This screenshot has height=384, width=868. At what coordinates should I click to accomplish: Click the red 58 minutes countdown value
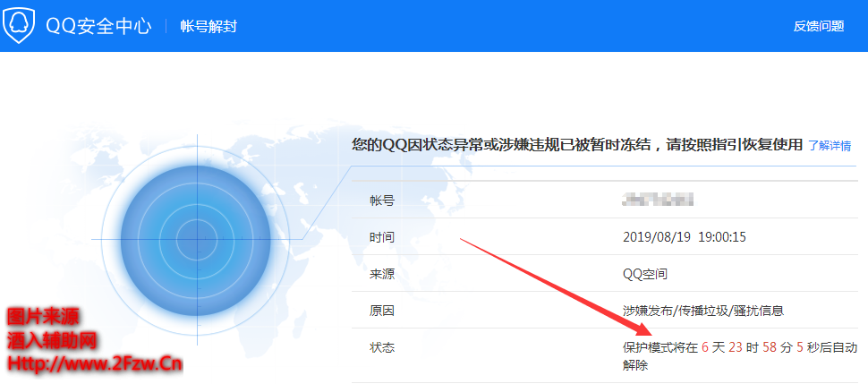pyautogui.click(x=770, y=347)
